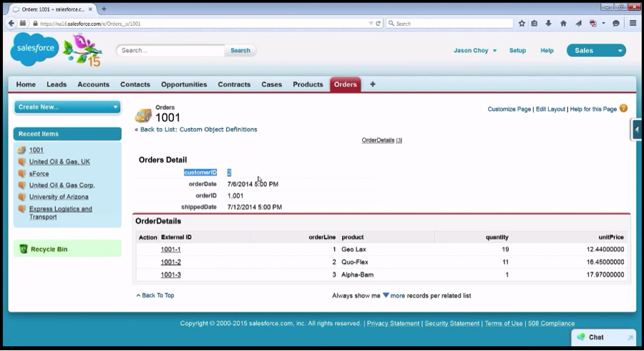
Task: Open the Setup link
Action: 517,51
